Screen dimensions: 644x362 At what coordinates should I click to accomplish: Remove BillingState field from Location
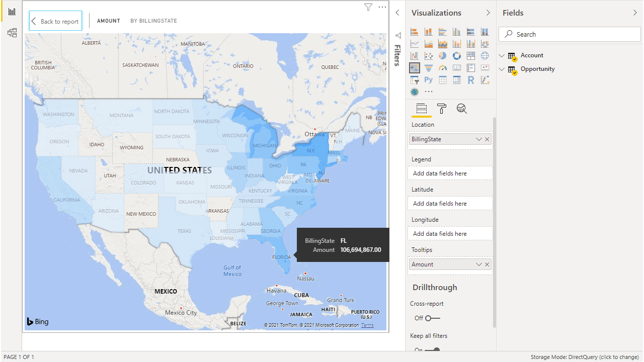[x=487, y=139]
